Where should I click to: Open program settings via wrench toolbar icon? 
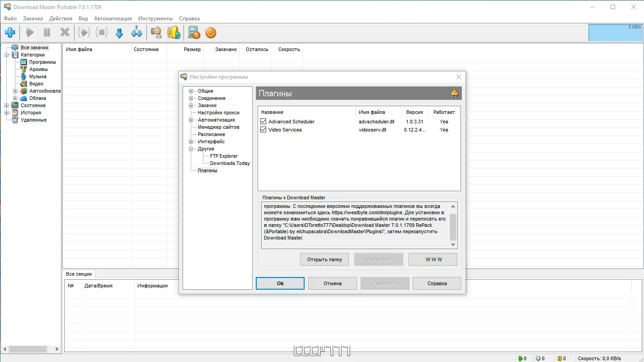156,32
